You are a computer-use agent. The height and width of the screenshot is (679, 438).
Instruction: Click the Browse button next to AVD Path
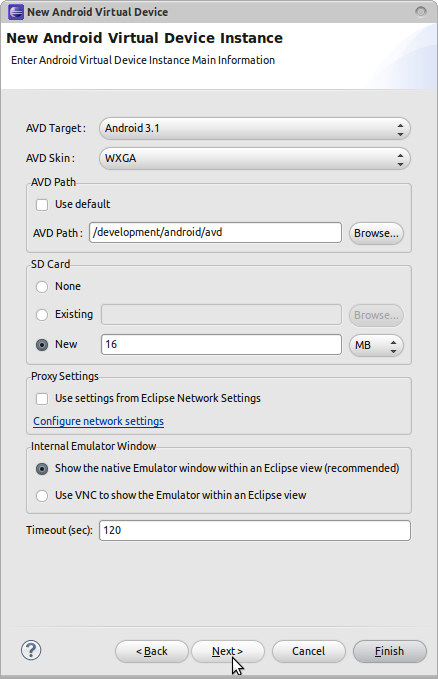click(x=376, y=233)
